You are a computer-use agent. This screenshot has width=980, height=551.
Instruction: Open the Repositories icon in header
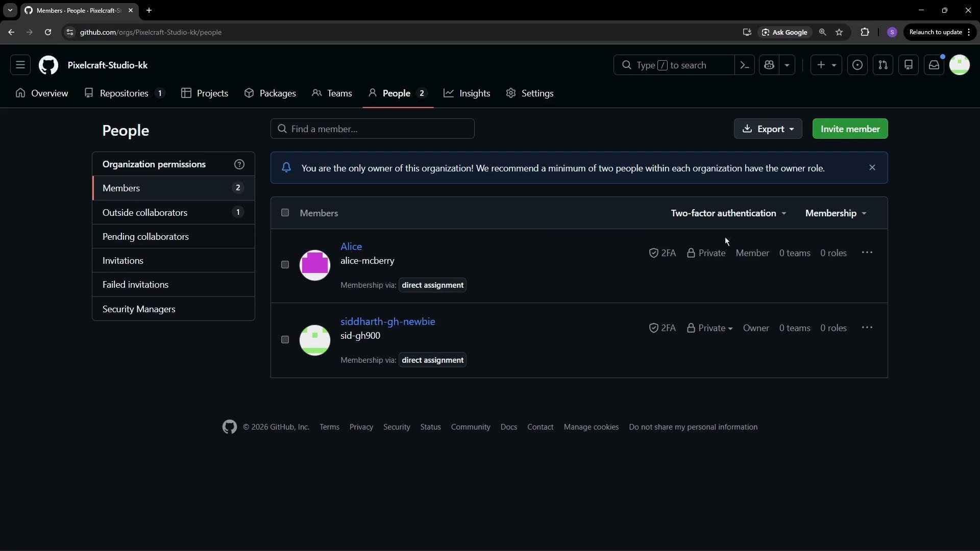click(909, 65)
